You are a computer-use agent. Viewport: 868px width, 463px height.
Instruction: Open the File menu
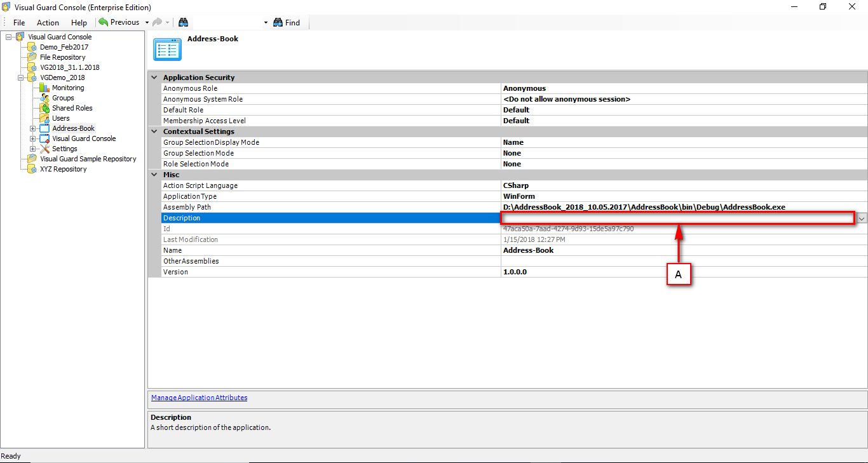[19, 22]
